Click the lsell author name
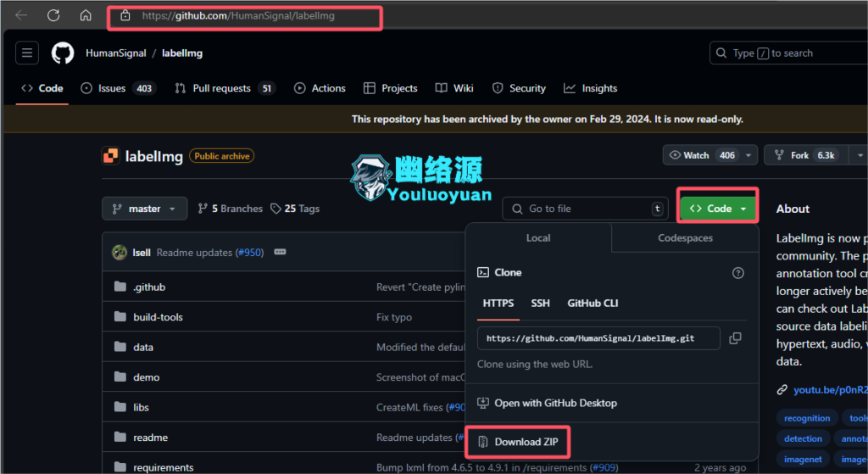868x474 pixels. (x=142, y=253)
